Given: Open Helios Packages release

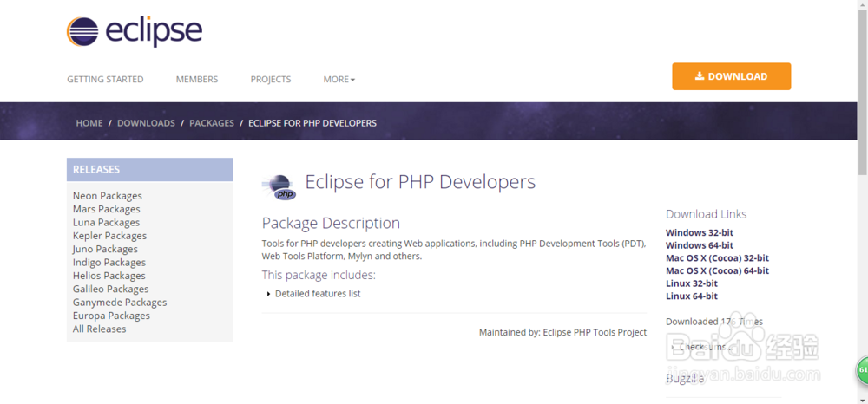Looking at the screenshot, I should [x=109, y=275].
